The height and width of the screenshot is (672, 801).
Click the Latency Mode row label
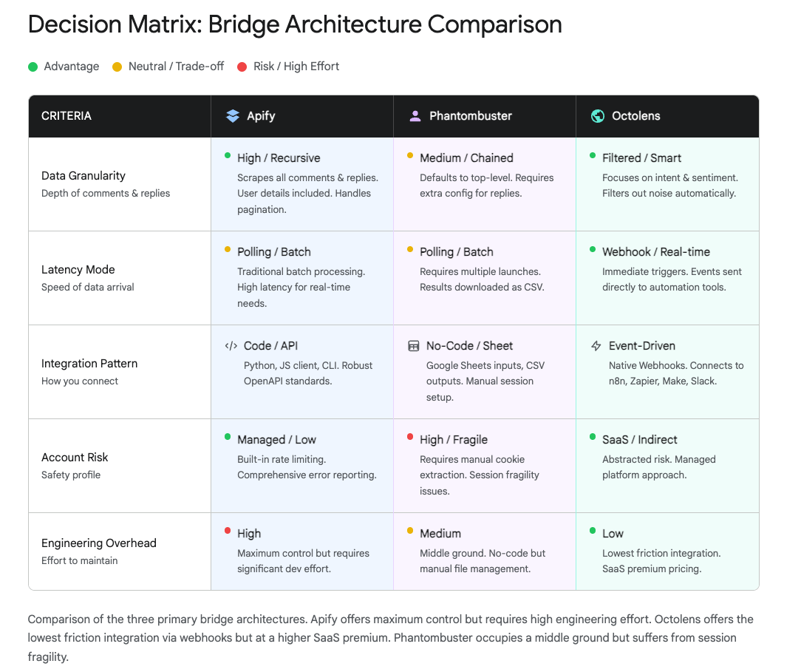pyautogui.click(x=78, y=270)
